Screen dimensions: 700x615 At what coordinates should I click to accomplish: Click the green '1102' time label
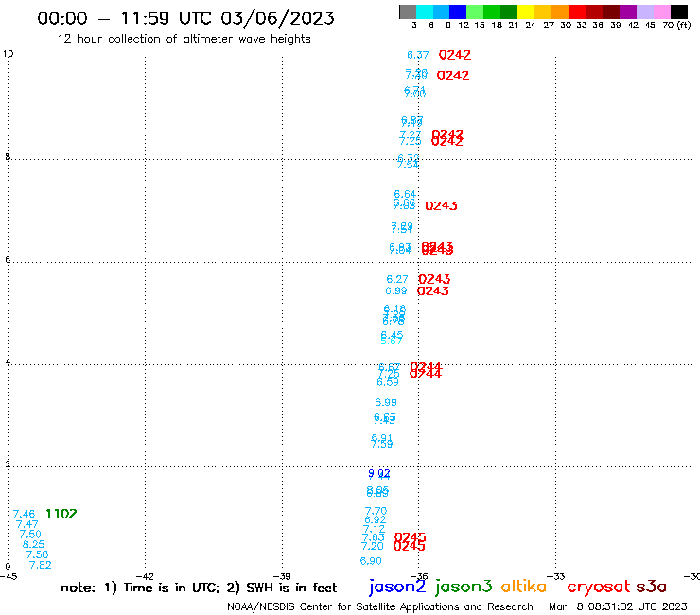pos(61,514)
